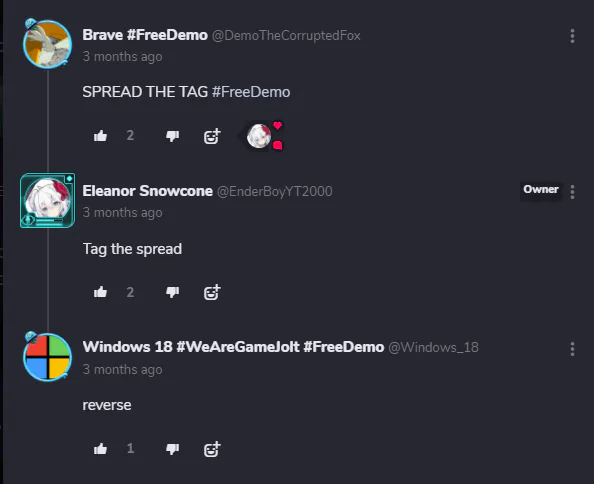Click the Owner badge on Eleanor's comment
This screenshot has height=484, width=594.
(x=541, y=189)
